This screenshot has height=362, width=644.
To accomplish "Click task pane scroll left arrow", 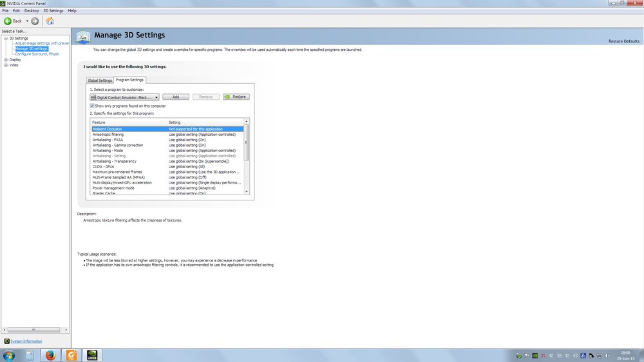I will pyautogui.click(x=4, y=330).
